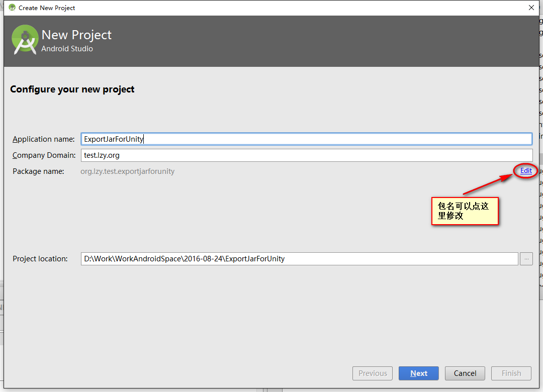Close the Create New Project dialog

click(531, 8)
